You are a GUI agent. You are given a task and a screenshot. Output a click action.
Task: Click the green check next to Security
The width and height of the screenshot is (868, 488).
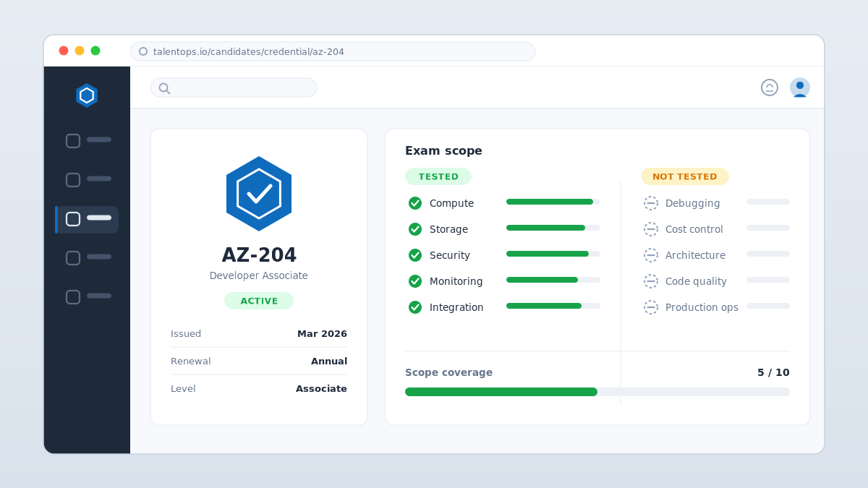tap(415, 255)
